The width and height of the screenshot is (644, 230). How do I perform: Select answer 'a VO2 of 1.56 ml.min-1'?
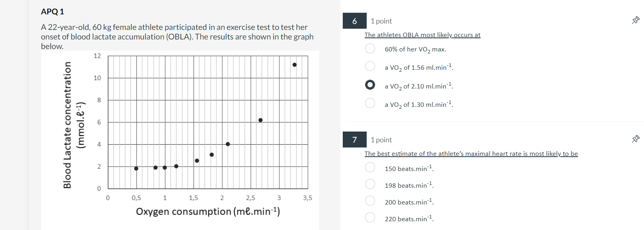coord(370,66)
